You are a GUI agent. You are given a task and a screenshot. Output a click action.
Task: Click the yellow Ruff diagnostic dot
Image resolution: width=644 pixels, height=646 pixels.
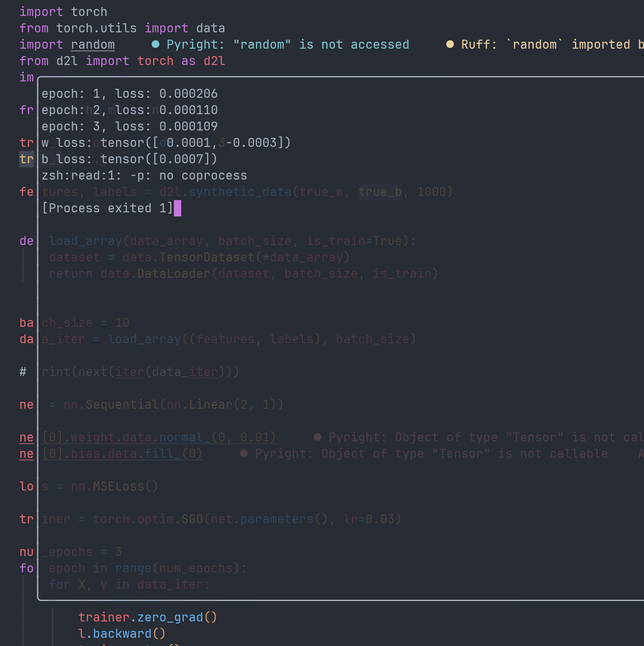450,44
